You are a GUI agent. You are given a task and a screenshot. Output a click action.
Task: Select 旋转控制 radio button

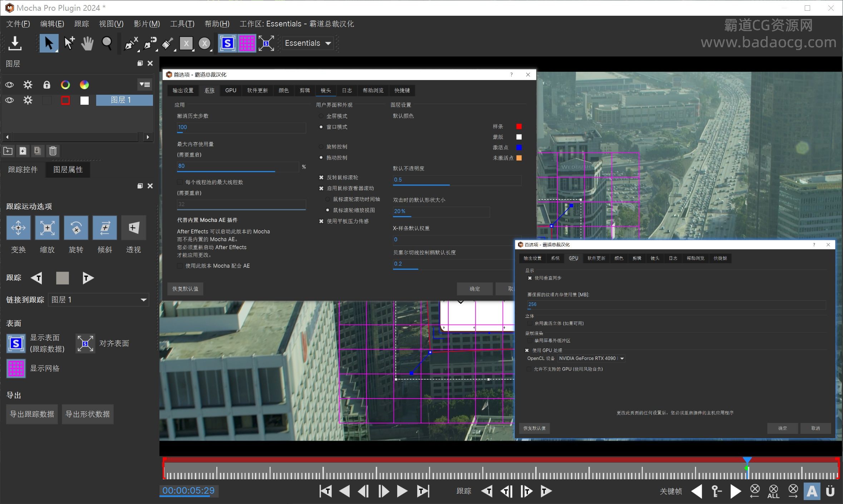(x=321, y=147)
